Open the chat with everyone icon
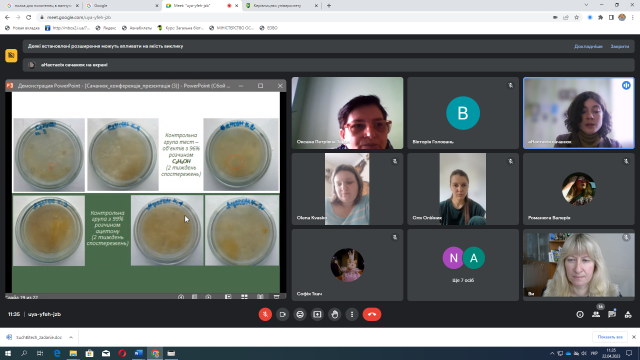The image size is (640, 360). pyautogui.click(x=612, y=314)
